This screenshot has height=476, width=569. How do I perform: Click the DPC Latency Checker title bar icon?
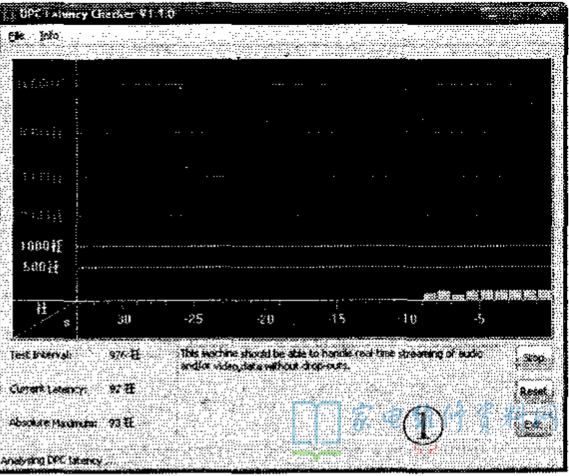pyautogui.click(x=9, y=14)
